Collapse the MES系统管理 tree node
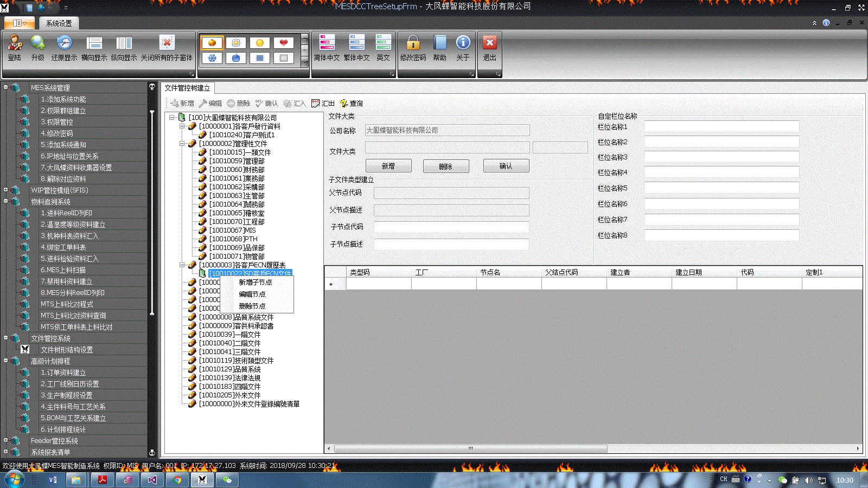This screenshot has height=488, width=868. point(5,87)
